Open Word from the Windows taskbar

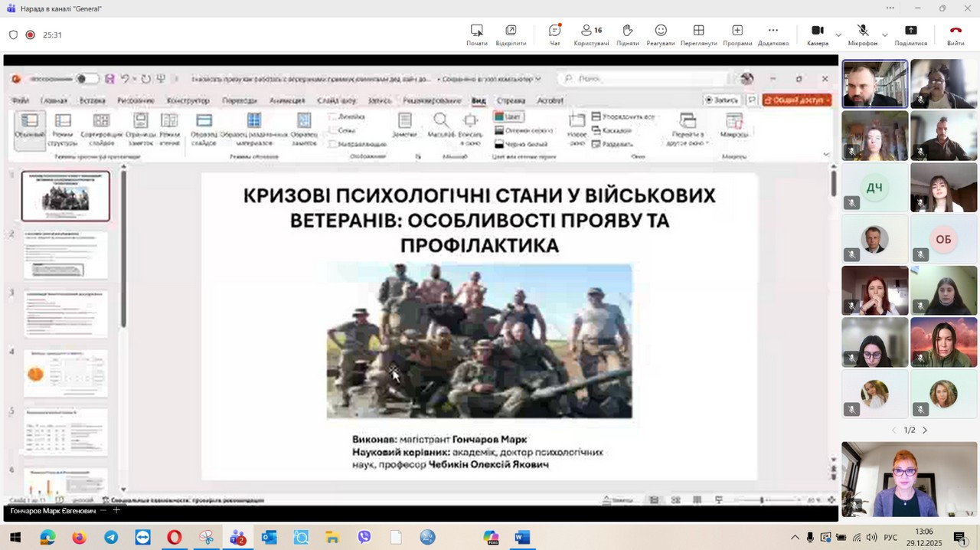[x=522, y=538]
